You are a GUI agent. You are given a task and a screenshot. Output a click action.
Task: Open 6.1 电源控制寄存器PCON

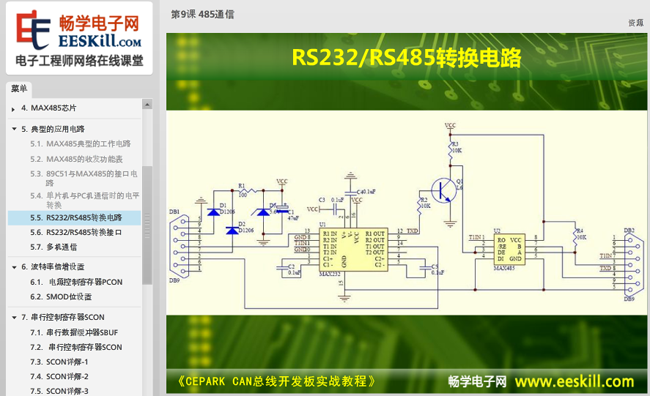(76, 282)
